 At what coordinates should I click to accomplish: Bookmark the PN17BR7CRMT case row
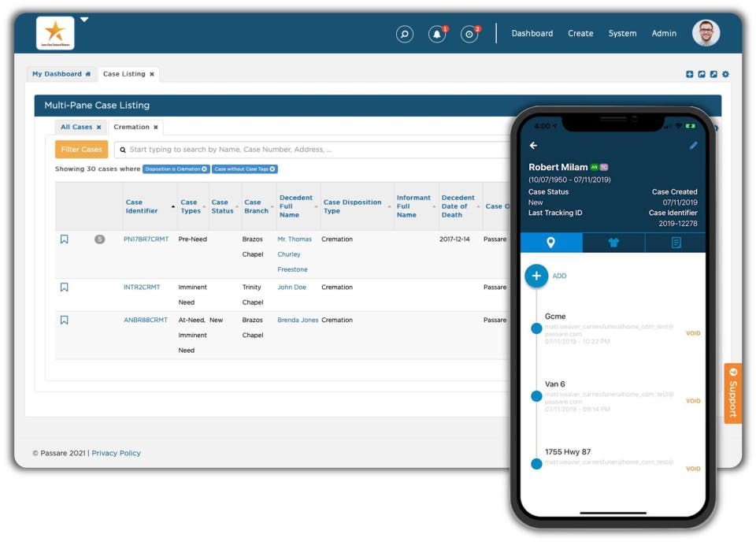point(64,239)
